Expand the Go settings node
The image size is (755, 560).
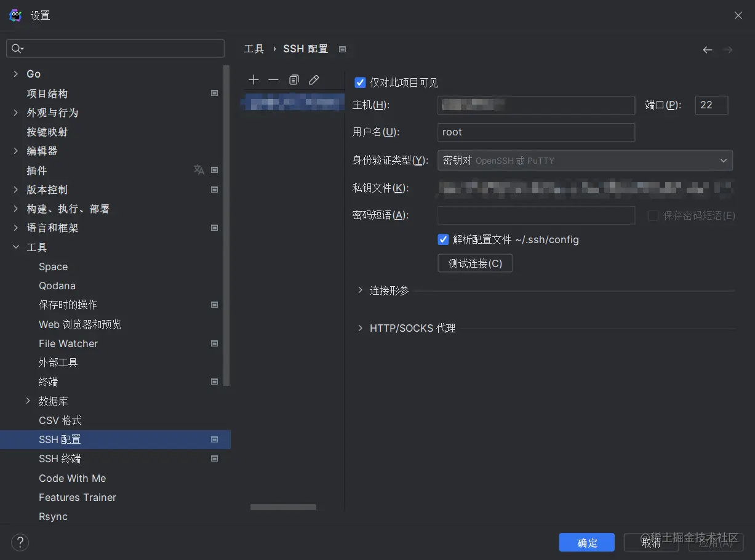point(15,74)
